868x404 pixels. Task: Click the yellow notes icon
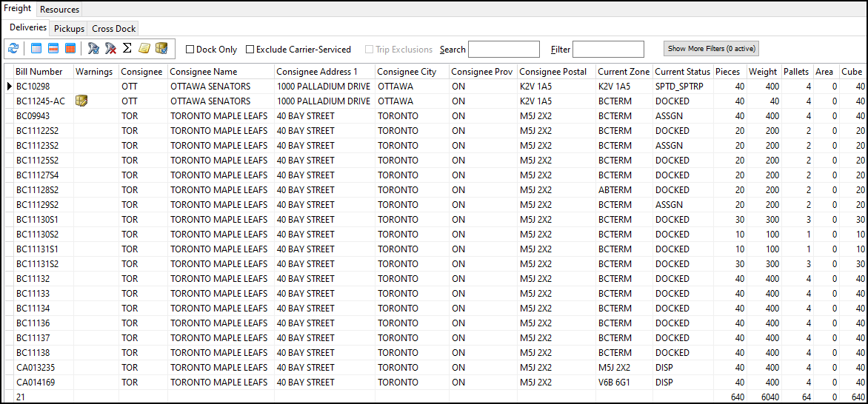(144, 49)
